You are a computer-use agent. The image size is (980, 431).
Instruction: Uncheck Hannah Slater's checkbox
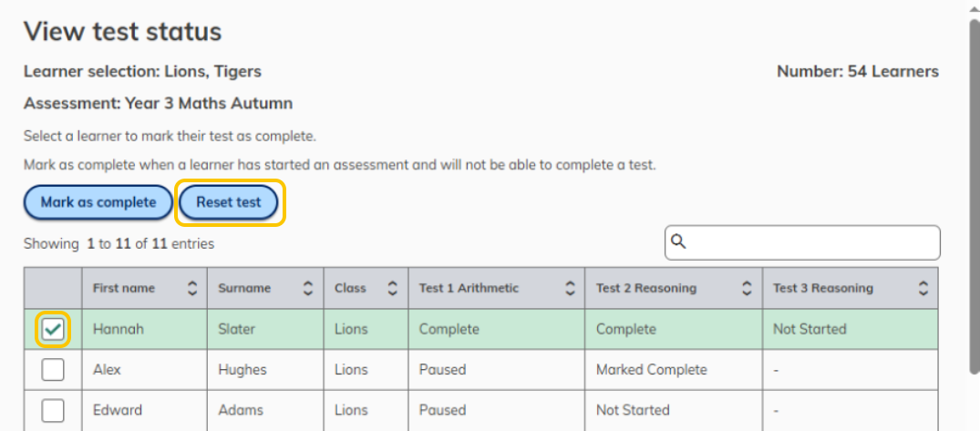(x=53, y=329)
